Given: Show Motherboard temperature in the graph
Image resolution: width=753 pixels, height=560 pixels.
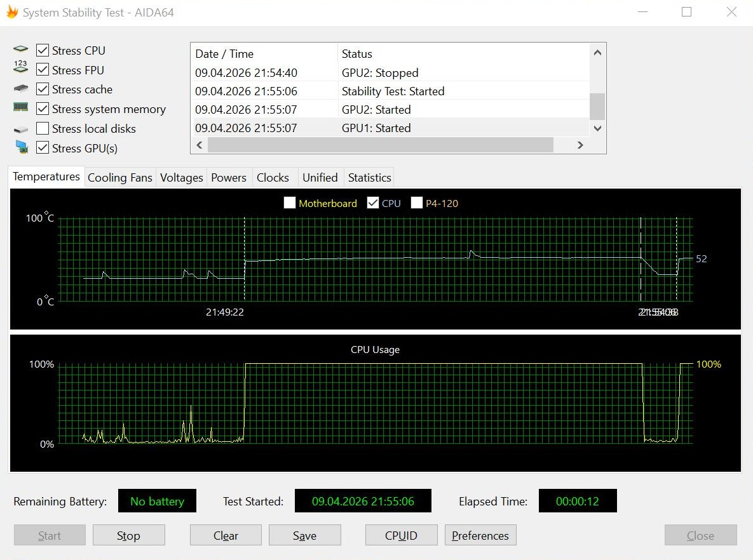Looking at the screenshot, I should point(290,203).
